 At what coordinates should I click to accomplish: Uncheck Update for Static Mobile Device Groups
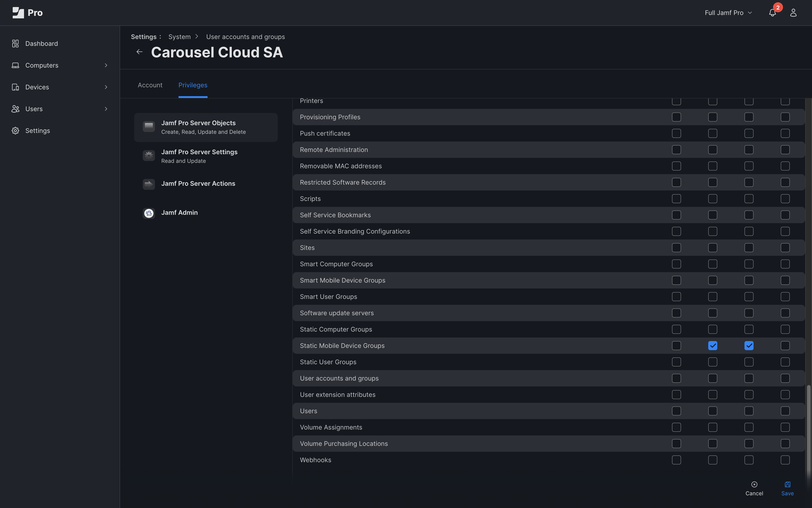tap(749, 346)
